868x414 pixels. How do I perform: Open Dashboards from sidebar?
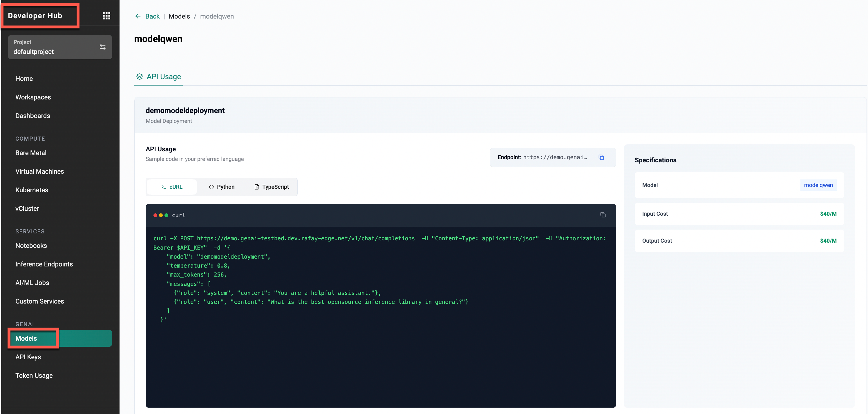33,116
